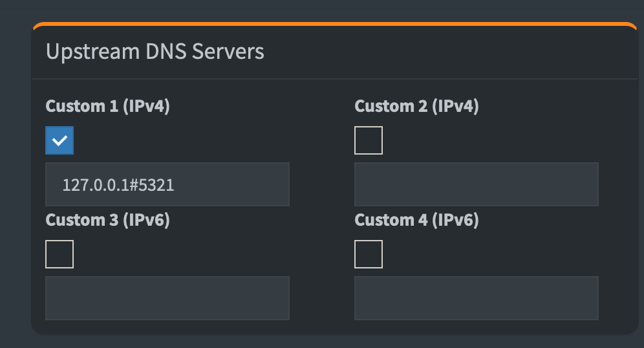The width and height of the screenshot is (644, 348).
Task: Enable the Custom 2 (IPv4) checkbox
Action: pos(369,140)
